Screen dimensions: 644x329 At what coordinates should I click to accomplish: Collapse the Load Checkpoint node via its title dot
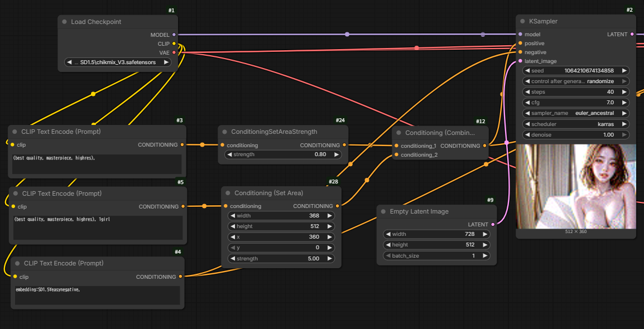click(x=65, y=22)
